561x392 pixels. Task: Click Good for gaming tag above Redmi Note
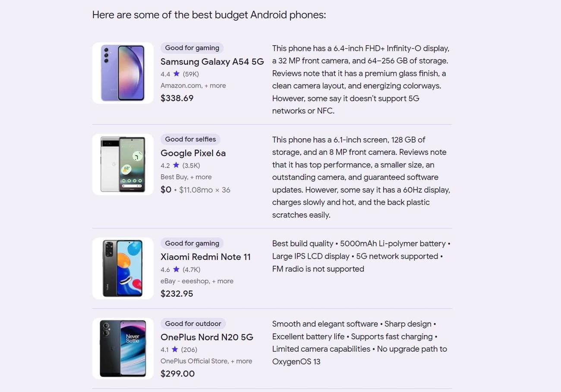(192, 243)
